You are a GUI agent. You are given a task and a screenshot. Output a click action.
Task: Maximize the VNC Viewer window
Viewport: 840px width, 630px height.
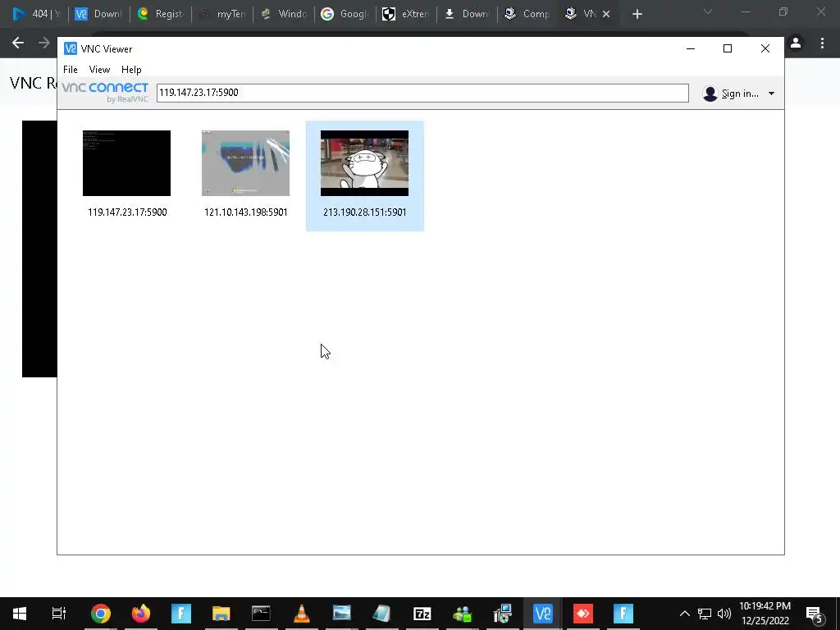728,48
